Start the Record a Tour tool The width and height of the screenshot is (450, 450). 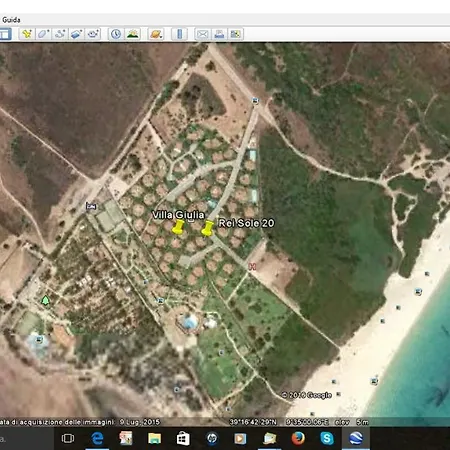93,34
